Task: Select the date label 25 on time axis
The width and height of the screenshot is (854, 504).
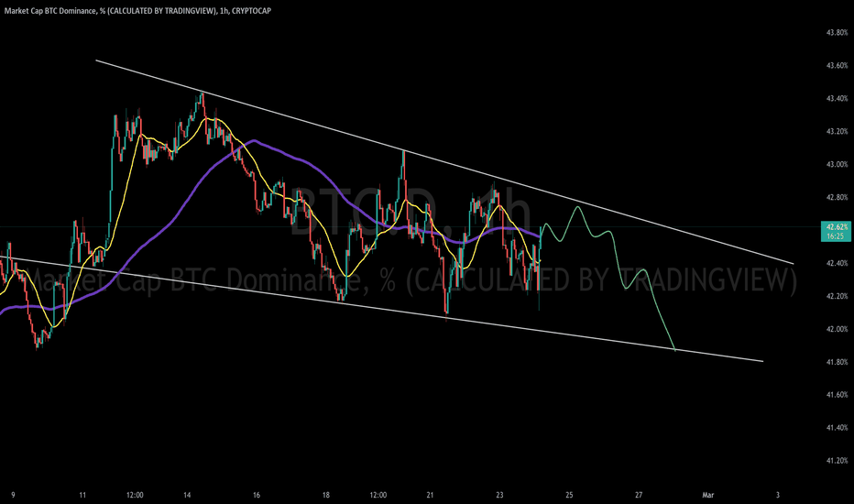Action: (569, 495)
